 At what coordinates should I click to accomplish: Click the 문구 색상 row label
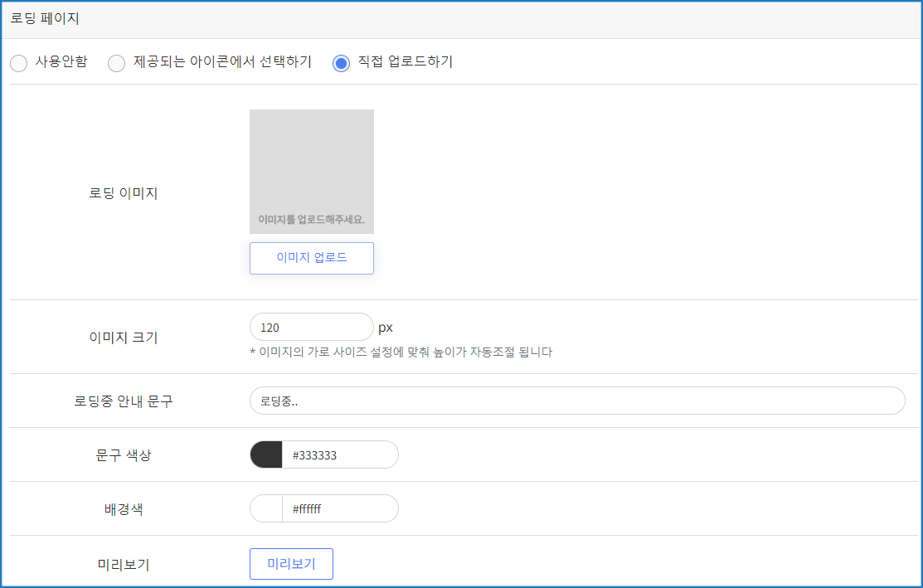pyautogui.click(x=124, y=455)
